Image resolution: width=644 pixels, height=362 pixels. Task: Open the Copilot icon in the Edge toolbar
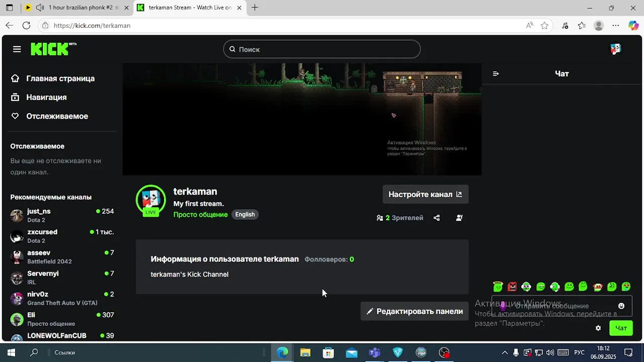(x=633, y=25)
